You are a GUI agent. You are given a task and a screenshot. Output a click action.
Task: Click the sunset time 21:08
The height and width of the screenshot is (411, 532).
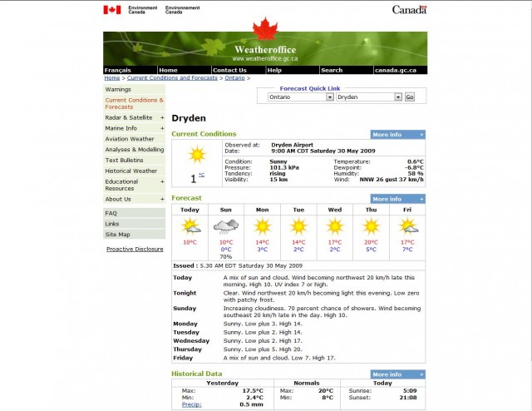pyautogui.click(x=408, y=398)
